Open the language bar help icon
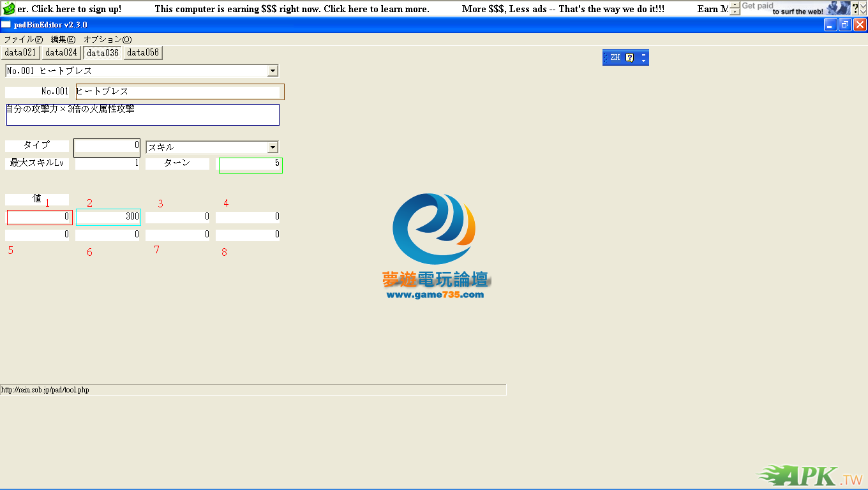Screen dimensions: 868x490 coord(629,57)
